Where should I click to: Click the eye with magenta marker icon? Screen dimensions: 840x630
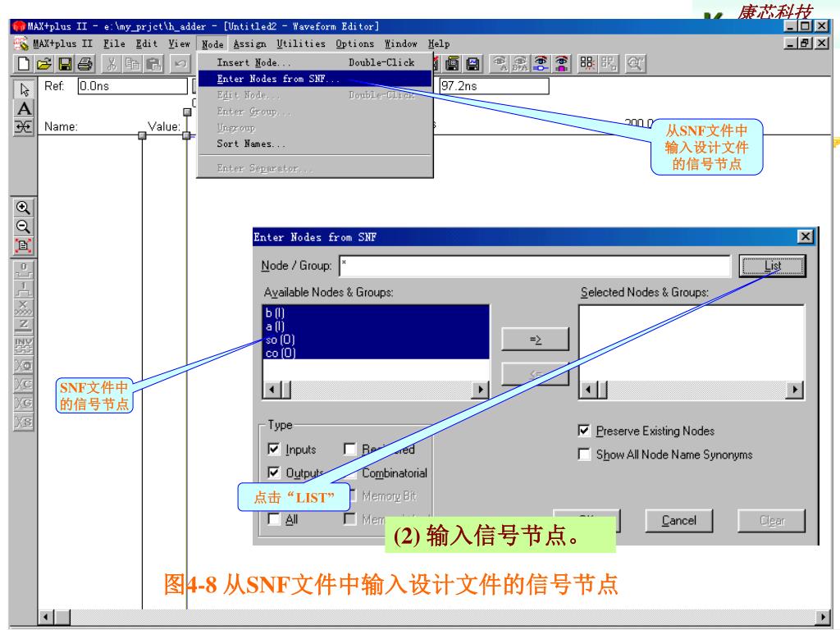coord(561,64)
